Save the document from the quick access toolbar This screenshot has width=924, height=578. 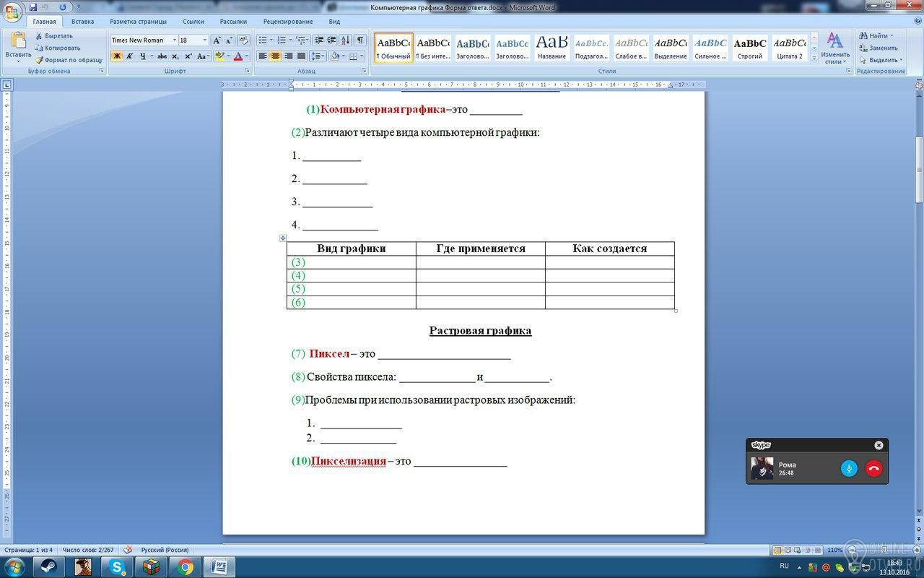(x=33, y=7)
